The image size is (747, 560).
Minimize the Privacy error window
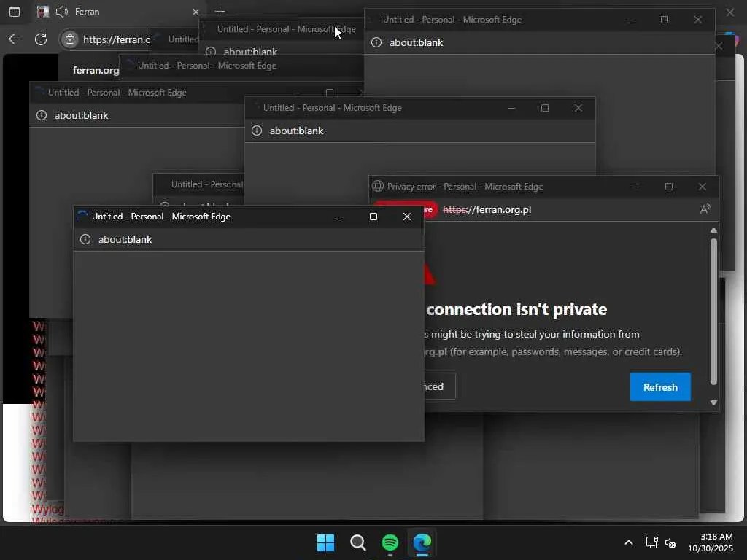point(635,187)
